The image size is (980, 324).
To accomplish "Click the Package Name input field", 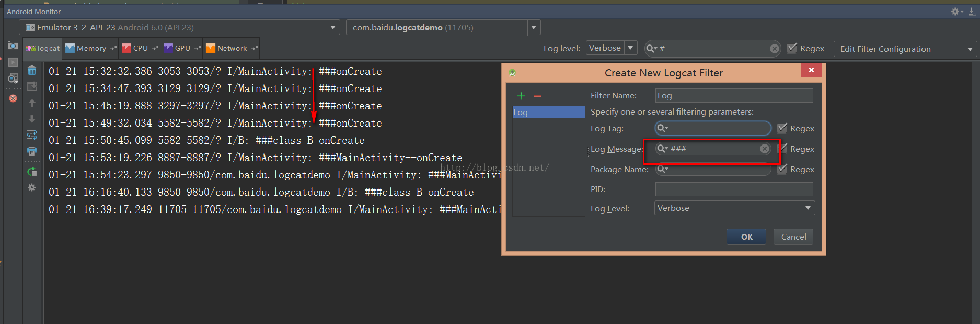I will (x=713, y=169).
